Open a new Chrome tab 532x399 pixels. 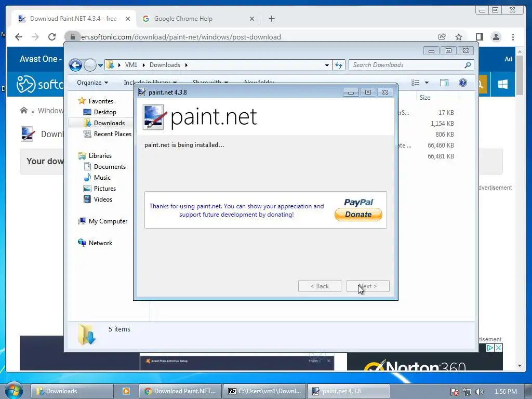[271, 19]
